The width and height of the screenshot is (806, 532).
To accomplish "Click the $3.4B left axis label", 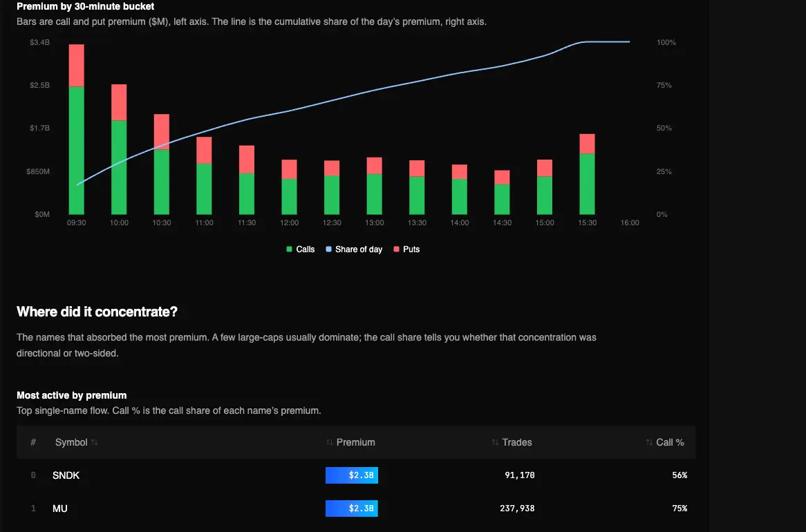I will [39, 42].
